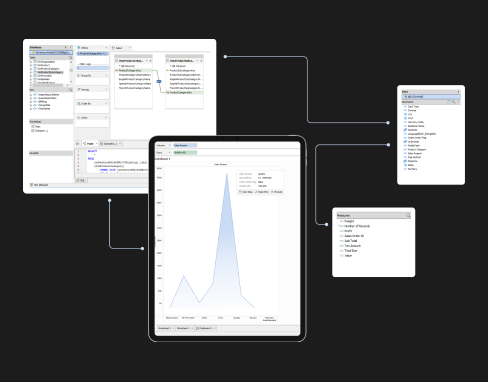
Task: Open the Order By panel dropdown arrow
Action: pyautogui.click(x=106, y=104)
